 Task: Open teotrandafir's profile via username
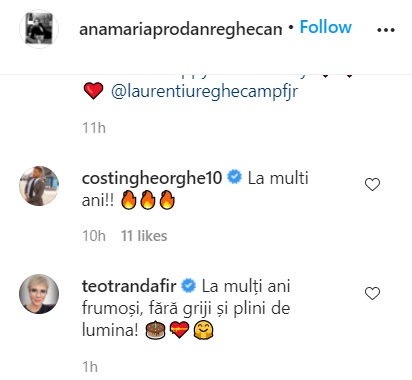(x=129, y=286)
